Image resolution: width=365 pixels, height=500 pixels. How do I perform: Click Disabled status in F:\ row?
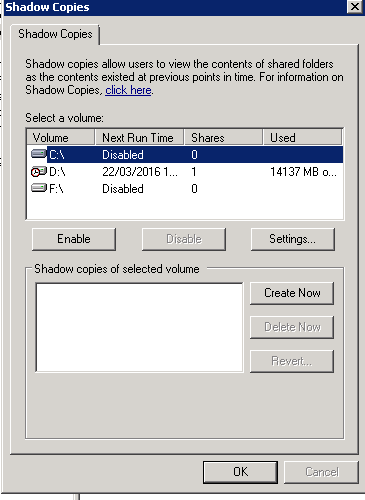(x=123, y=189)
